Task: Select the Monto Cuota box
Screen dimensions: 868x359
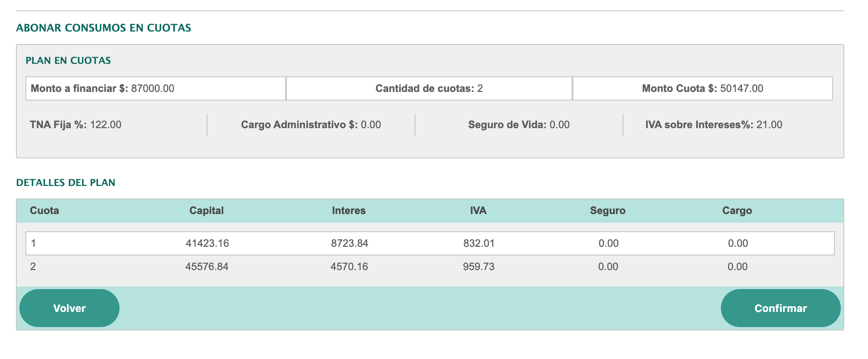Action: tap(702, 88)
